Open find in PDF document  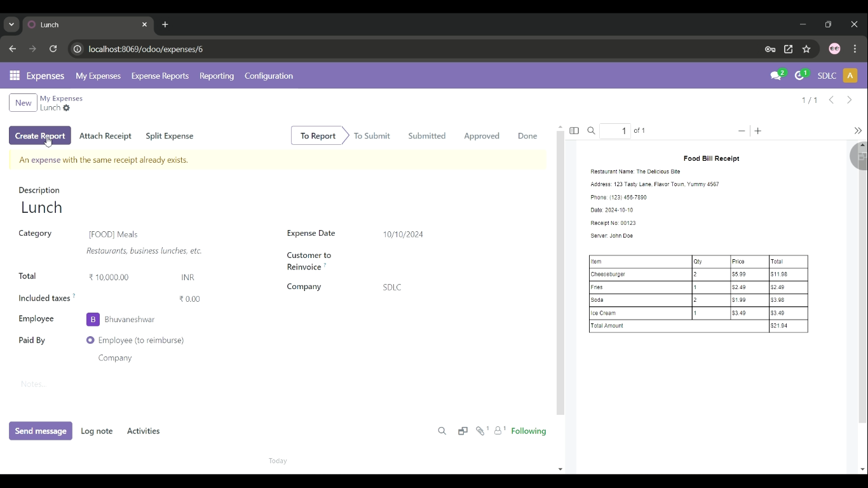pyautogui.click(x=592, y=131)
